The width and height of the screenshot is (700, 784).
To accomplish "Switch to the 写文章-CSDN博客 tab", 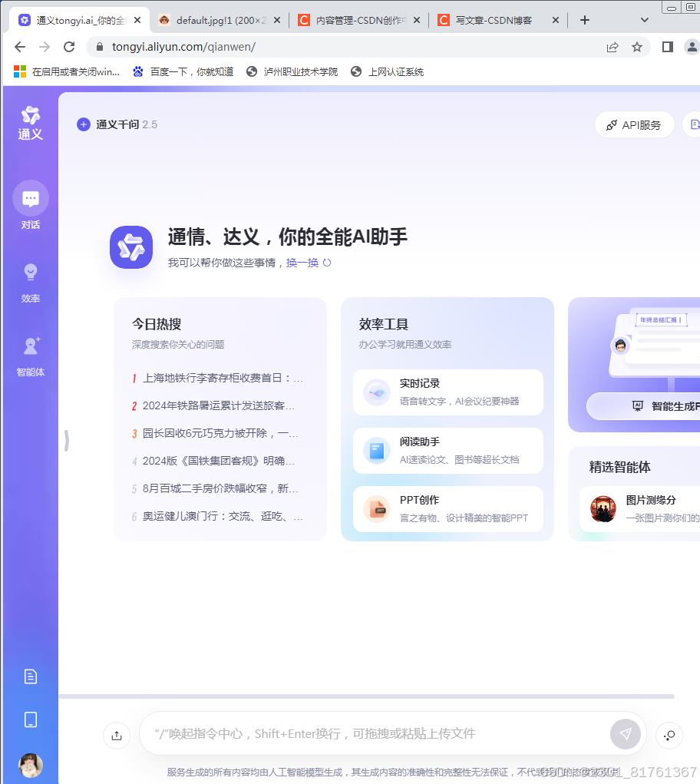I will 498,20.
